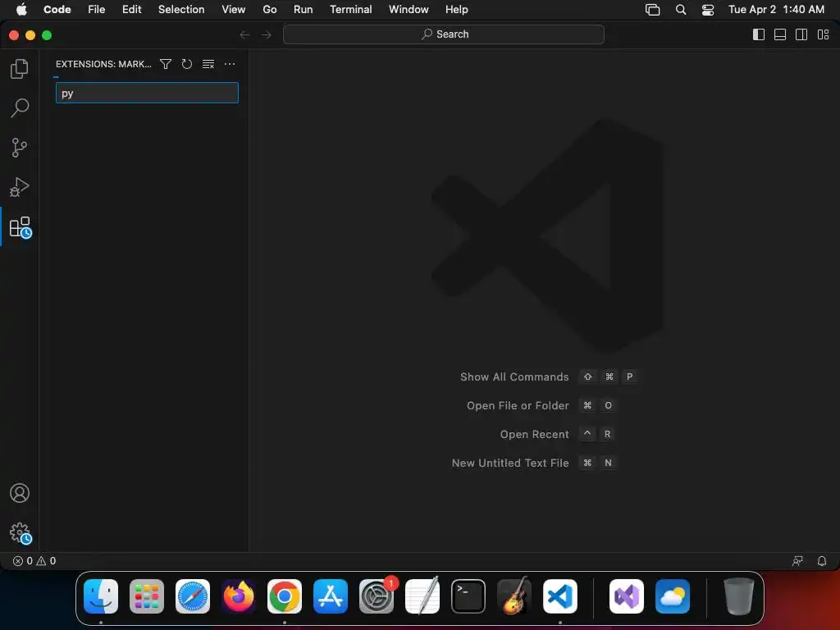The height and width of the screenshot is (630, 840).
Task: Open the File menu
Action: point(97,10)
